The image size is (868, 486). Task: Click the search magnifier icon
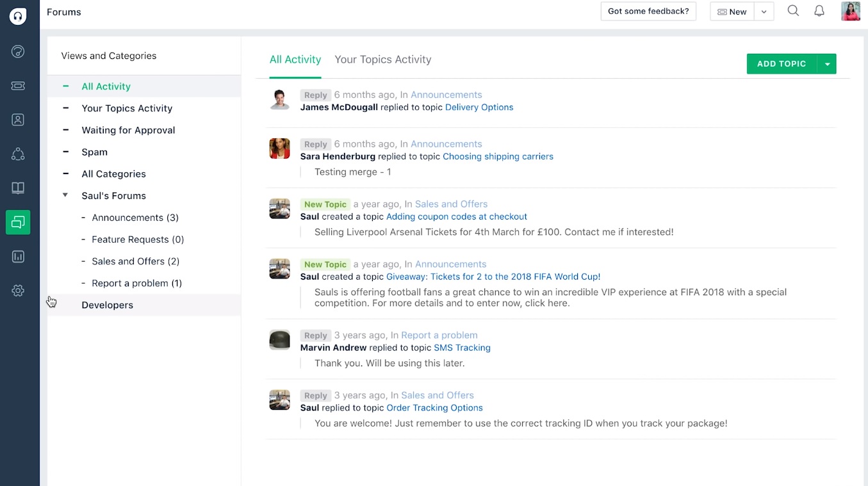click(x=793, y=11)
